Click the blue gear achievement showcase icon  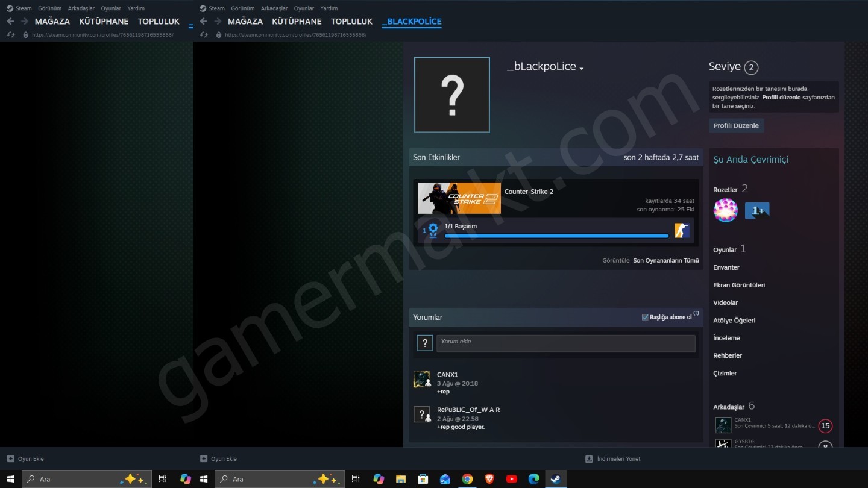pyautogui.click(x=433, y=230)
